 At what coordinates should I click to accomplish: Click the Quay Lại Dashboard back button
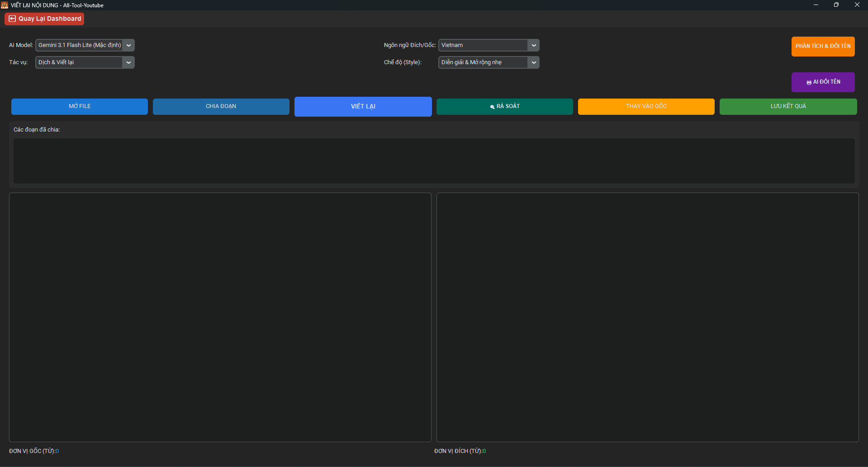[x=44, y=19]
